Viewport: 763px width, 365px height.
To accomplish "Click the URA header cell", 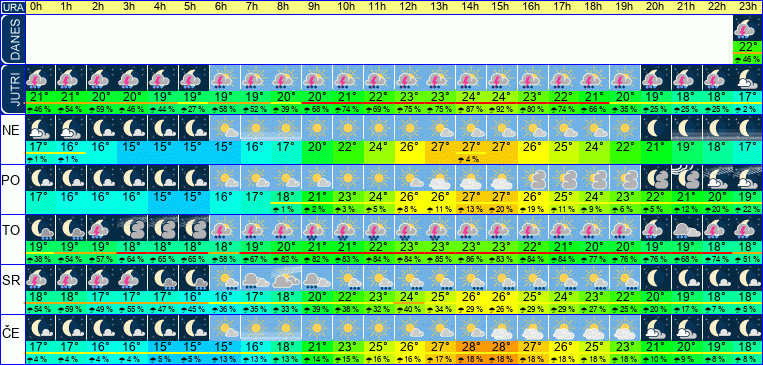I will (12, 7).
